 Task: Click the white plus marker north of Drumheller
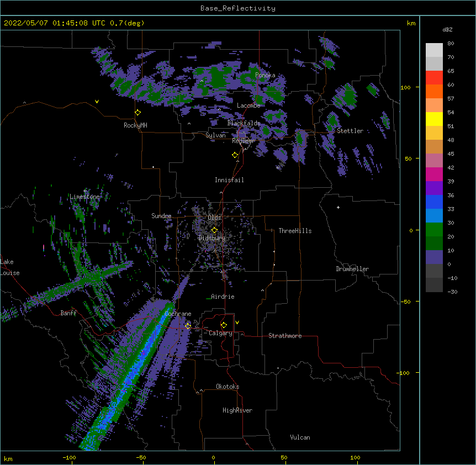(338, 207)
